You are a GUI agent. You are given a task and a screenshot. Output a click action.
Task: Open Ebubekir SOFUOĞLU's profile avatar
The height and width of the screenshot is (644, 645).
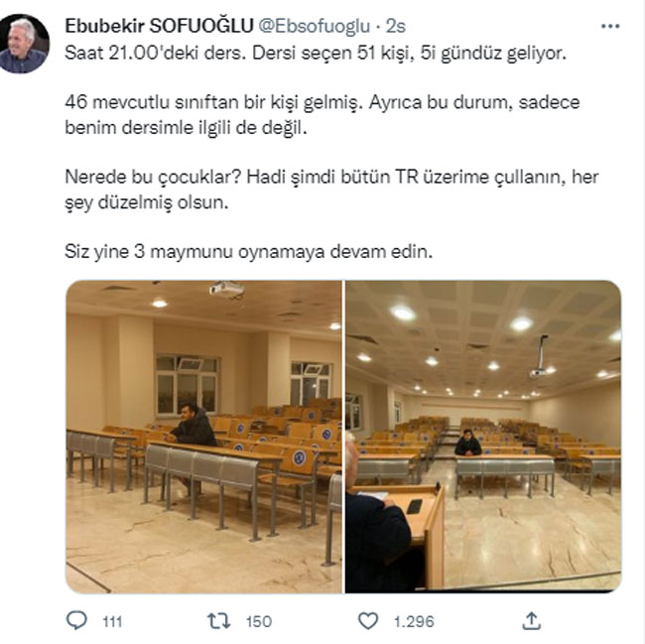[x=24, y=44]
